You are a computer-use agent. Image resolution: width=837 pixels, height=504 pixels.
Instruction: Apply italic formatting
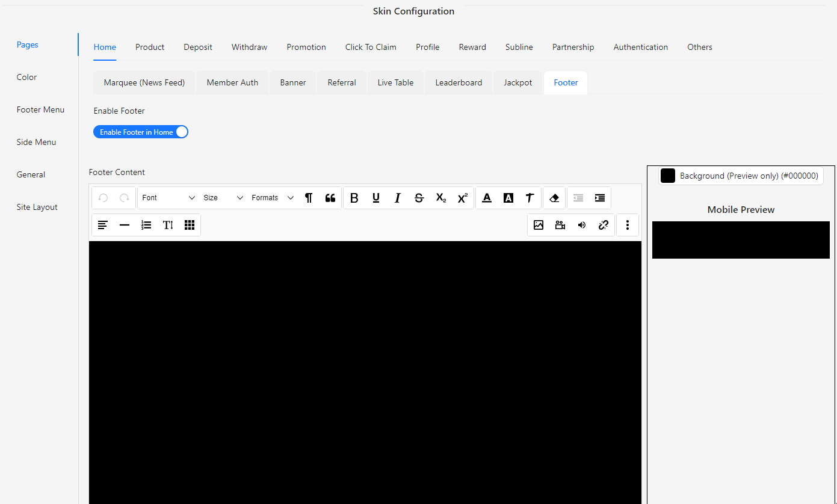click(397, 198)
